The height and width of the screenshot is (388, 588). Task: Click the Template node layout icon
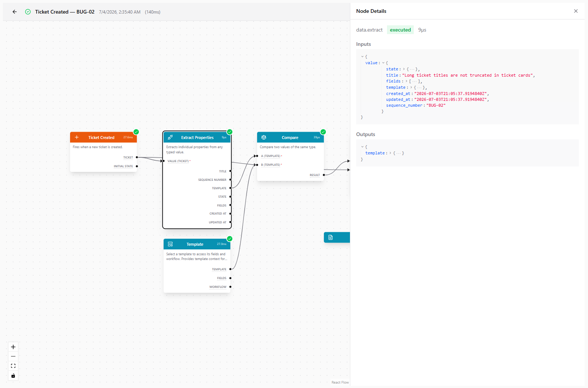pyautogui.click(x=170, y=244)
